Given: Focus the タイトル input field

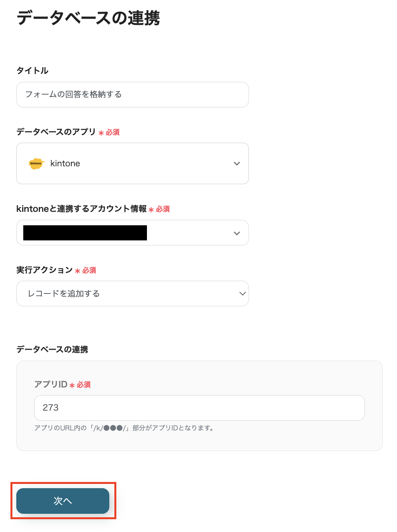Looking at the screenshot, I should click(133, 95).
